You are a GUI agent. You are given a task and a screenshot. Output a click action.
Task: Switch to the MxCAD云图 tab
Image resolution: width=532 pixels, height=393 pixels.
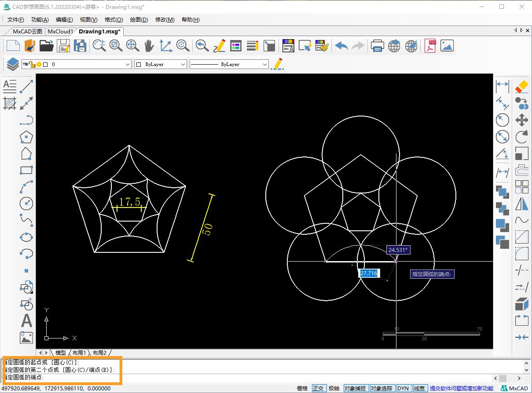tap(27, 31)
